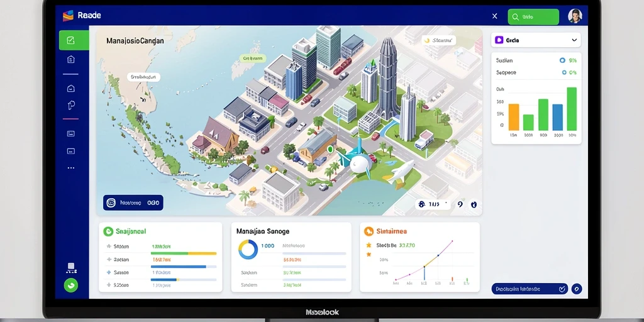Toggle the Seopese radio circle
Screen dimensions: 644x322
pos(564,72)
